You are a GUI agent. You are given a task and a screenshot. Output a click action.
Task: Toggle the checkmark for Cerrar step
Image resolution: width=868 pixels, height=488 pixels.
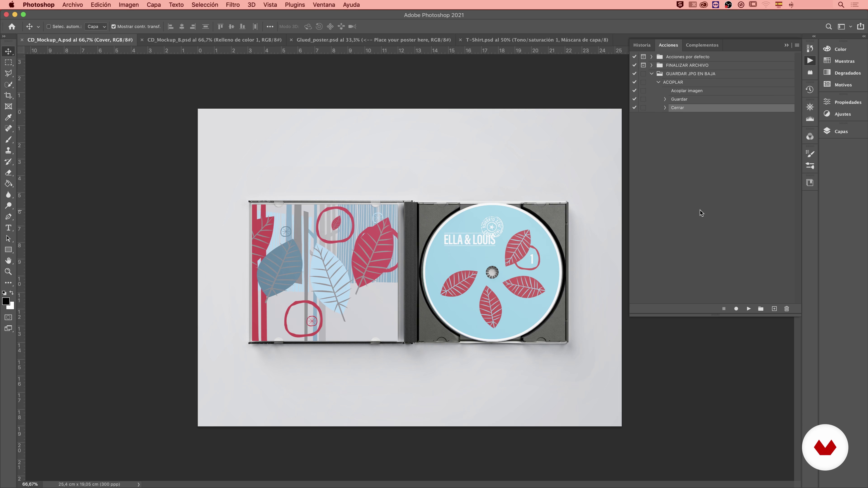tap(634, 108)
